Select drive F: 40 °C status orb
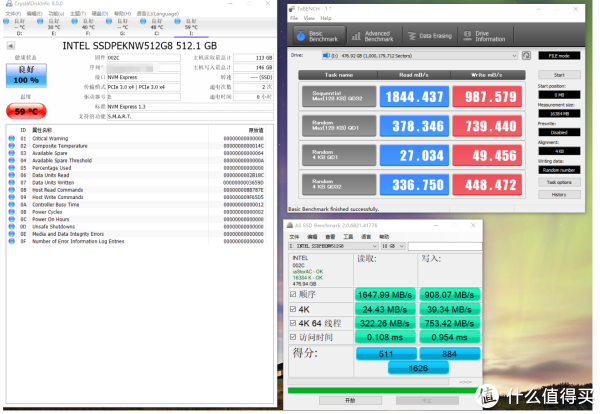Viewport: 600px width, 414px height. pos(74,21)
